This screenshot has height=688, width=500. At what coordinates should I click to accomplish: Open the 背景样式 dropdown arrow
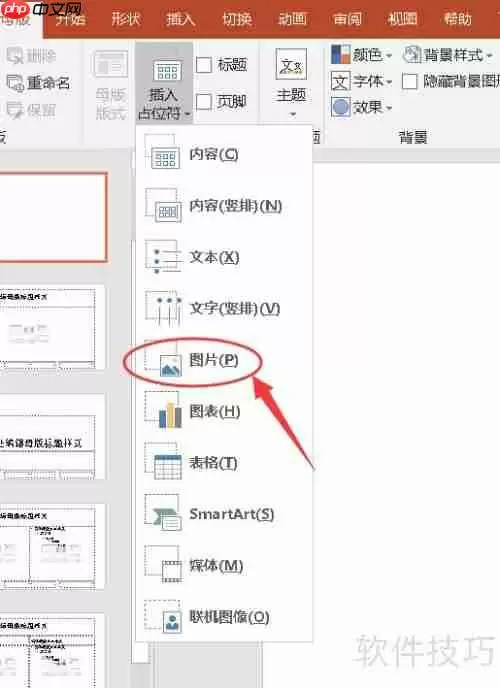[489, 56]
